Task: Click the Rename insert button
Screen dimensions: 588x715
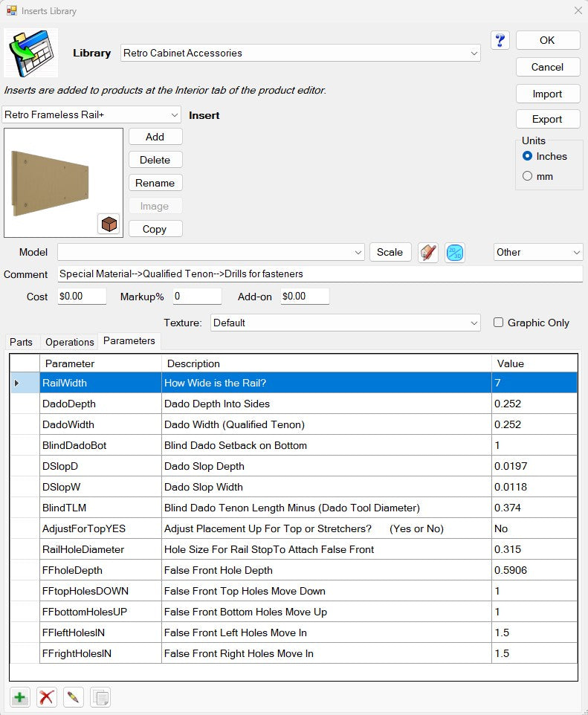Action: 155,183
